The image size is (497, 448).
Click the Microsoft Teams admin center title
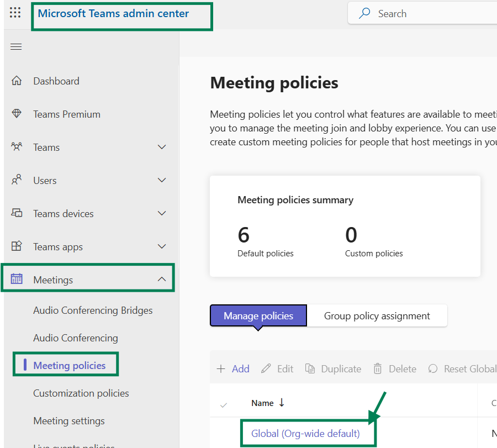tap(113, 13)
